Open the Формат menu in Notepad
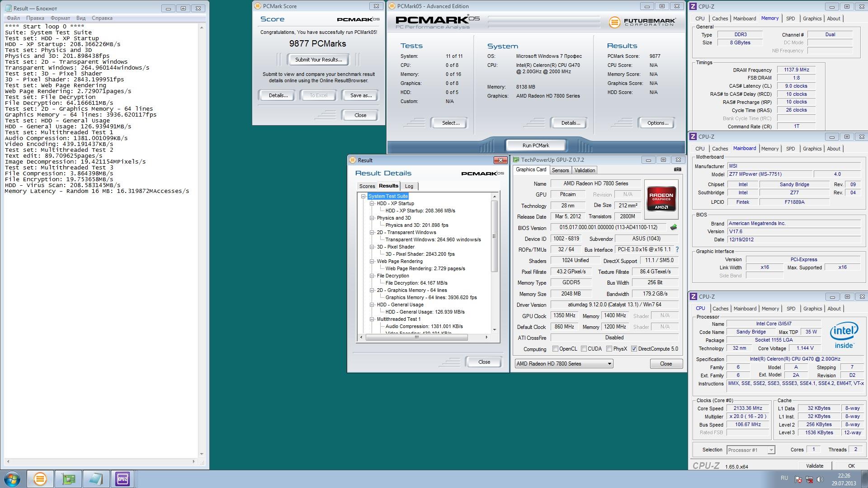The width and height of the screenshot is (868, 488). pos(60,18)
